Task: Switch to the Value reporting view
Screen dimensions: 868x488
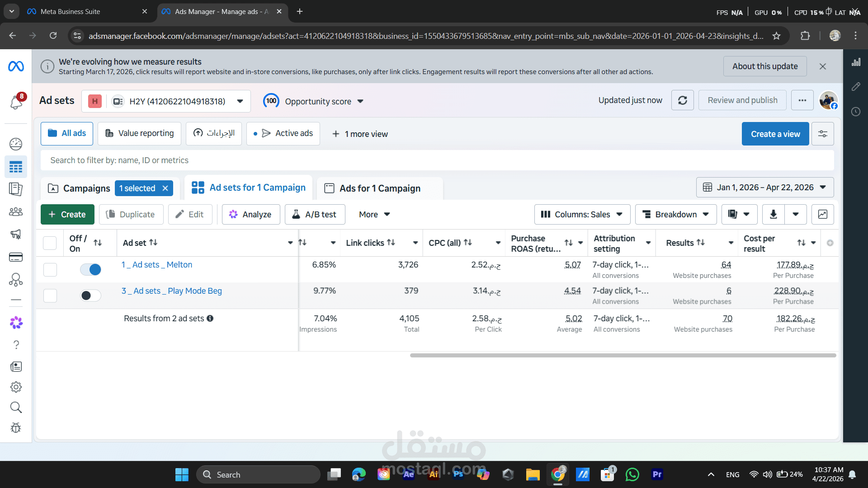Action: click(x=139, y=134)
